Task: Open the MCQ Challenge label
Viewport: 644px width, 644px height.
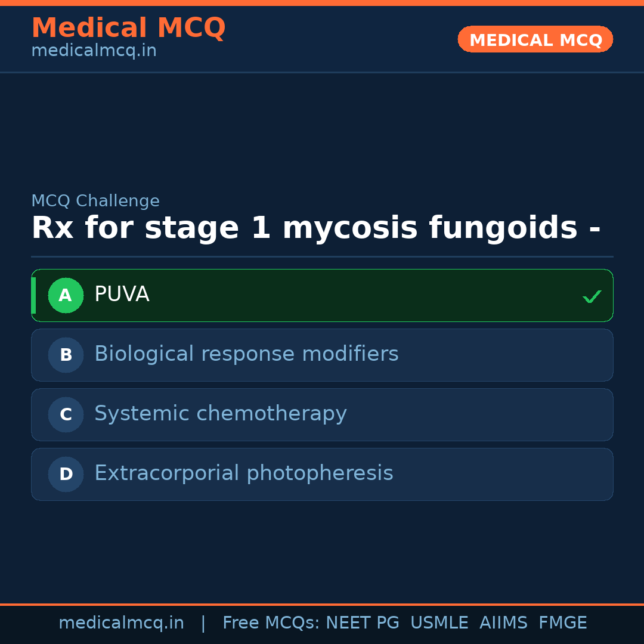Action: tap(96, 200)
